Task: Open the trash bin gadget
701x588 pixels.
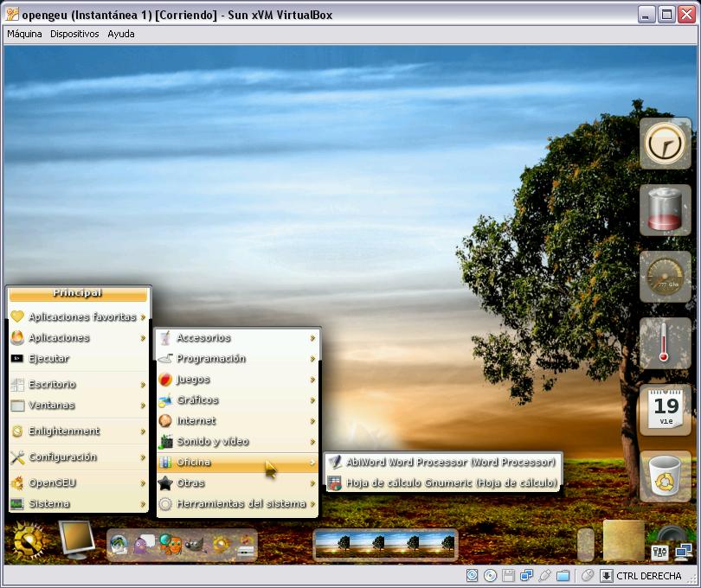Action: (x=666, y=476)
